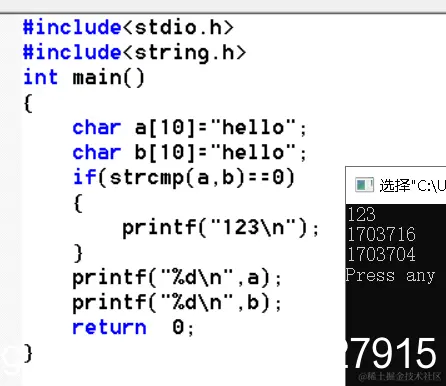Click the opening brace below int main()
The width and height of the screenshot is (446, 386).
[28, 103]
